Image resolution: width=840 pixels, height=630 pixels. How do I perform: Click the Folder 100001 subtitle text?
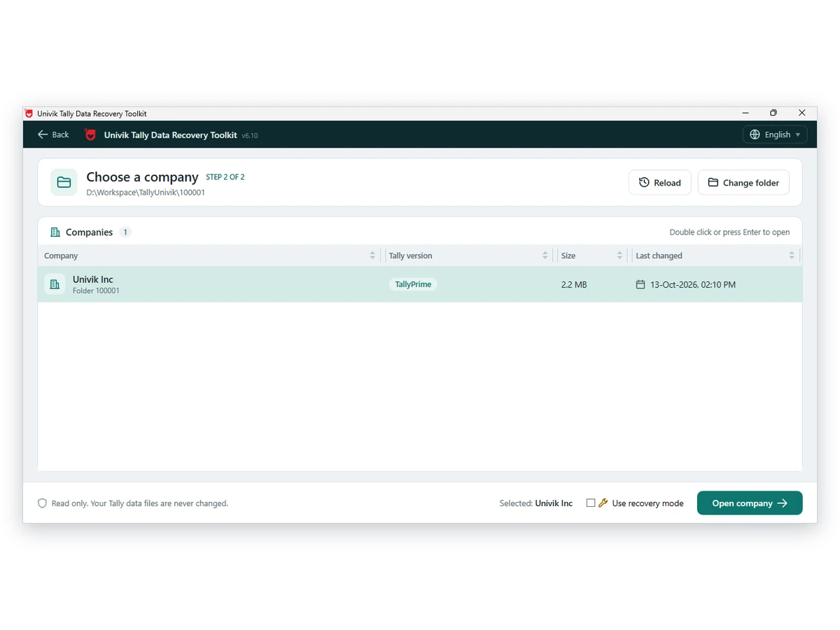click(x=96, y=290)
